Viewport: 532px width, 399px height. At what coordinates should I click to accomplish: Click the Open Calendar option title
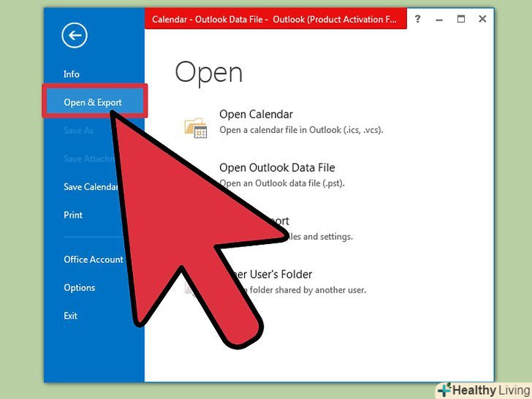click(x=256, y=114)
